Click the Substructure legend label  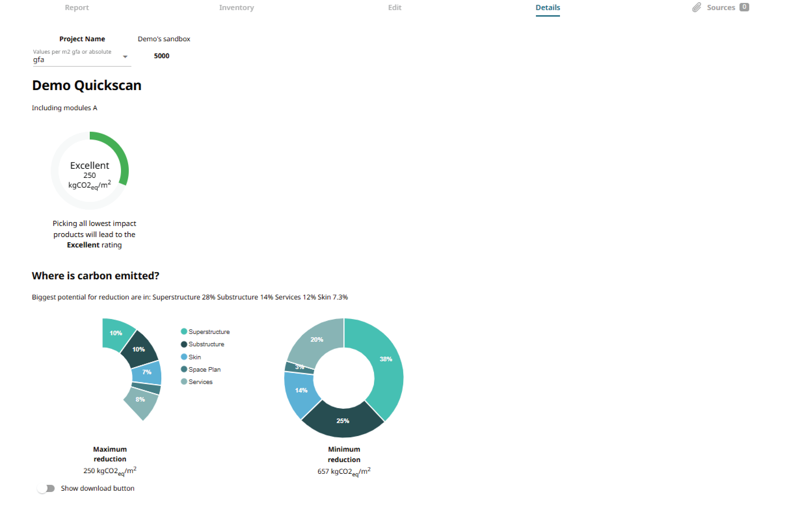click(x=206, y=344)
